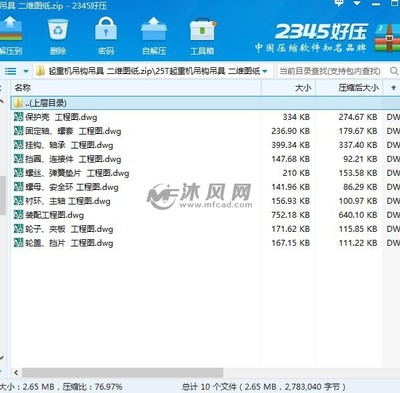Screen dimensions: 400x393
Task: Click dwg file icon of 保护壳 工程图
Action: tap(18, 117)
